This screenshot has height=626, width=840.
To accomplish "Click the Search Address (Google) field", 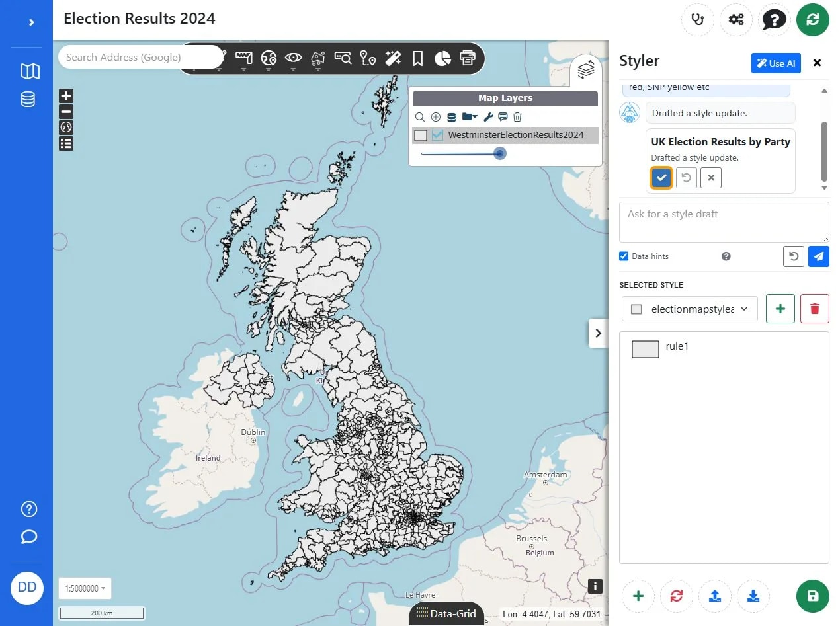I will (x=140, y=57).
